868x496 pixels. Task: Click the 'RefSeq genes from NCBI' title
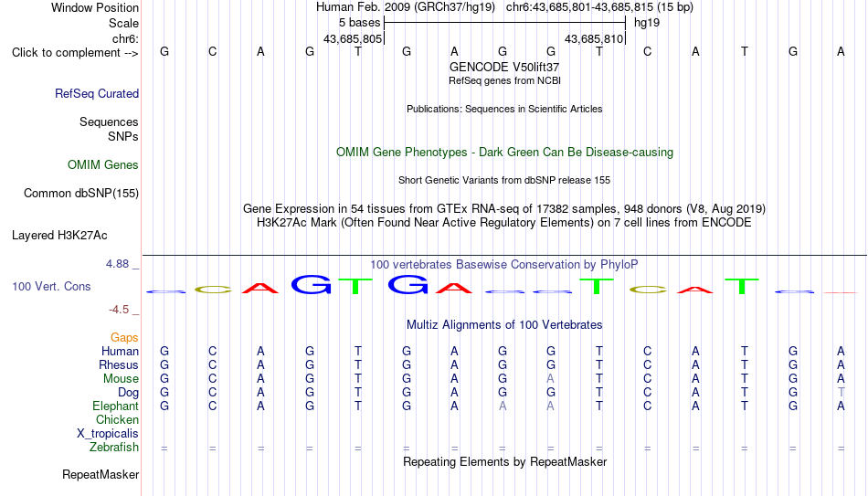pos(504,80)
